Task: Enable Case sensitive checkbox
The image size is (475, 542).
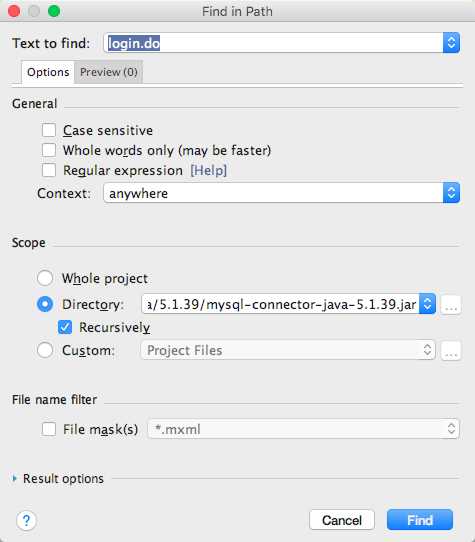Action: 49,130
